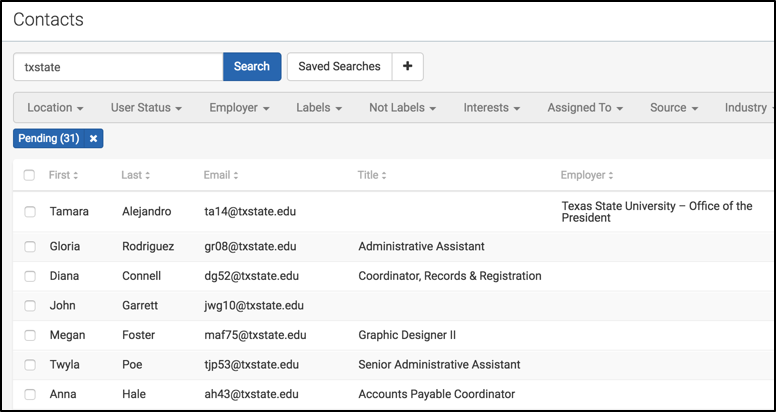The width and height of the screenshot is (776, 412).
Task: Click email tjp53@txstate.edu
Action: pyautogui.click(x=251, y=365)
